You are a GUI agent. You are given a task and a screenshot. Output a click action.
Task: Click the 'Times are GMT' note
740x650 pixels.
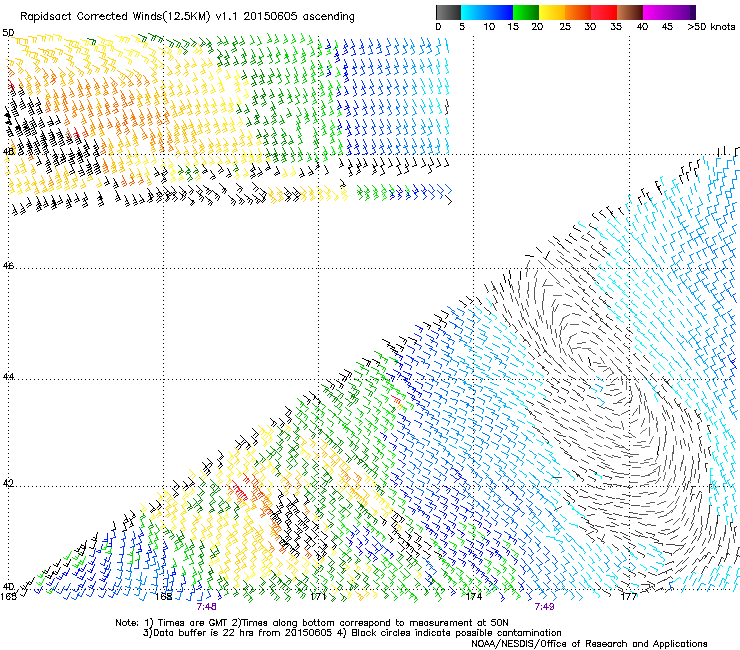pyautogui.click(x=193, y=623)
